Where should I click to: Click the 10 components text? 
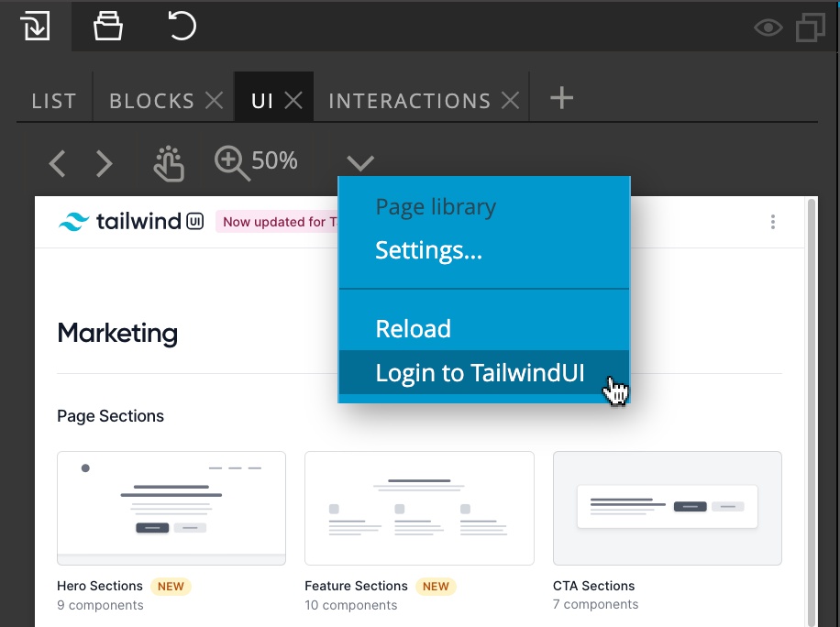coord(351,605)
